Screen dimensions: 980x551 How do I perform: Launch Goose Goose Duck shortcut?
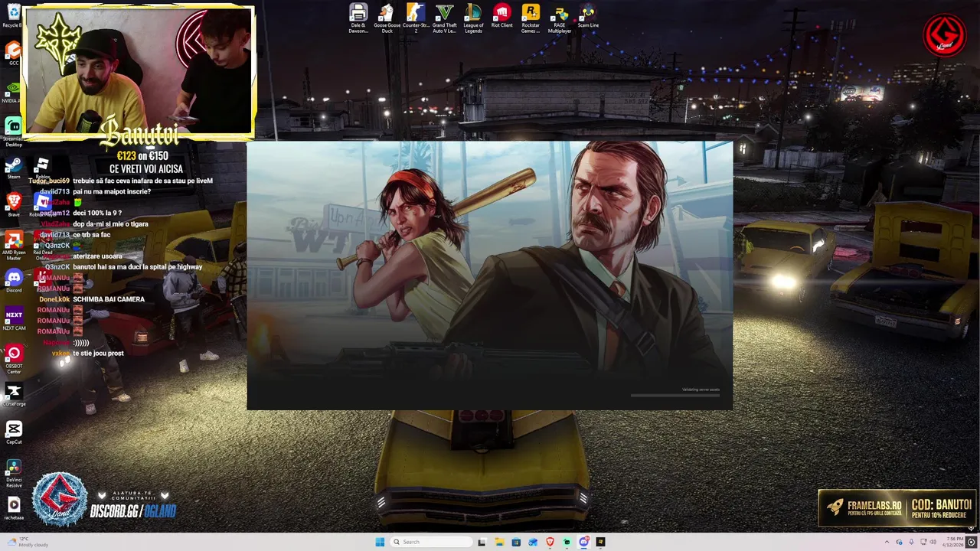(387, 18)
